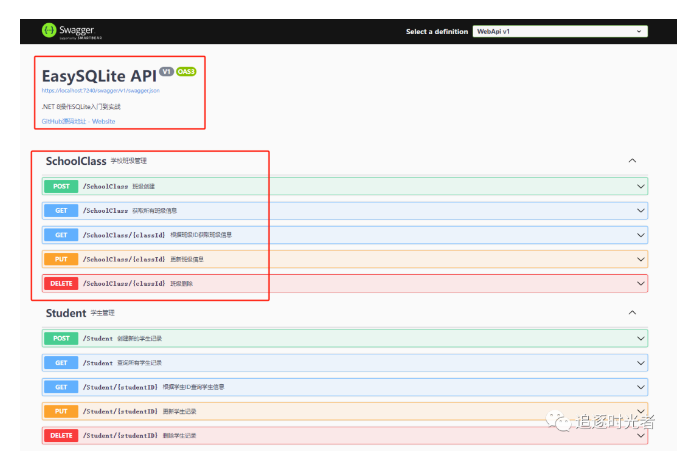
Task: Click the SchoolClass section heading
Action: click(x=76, y=161)
